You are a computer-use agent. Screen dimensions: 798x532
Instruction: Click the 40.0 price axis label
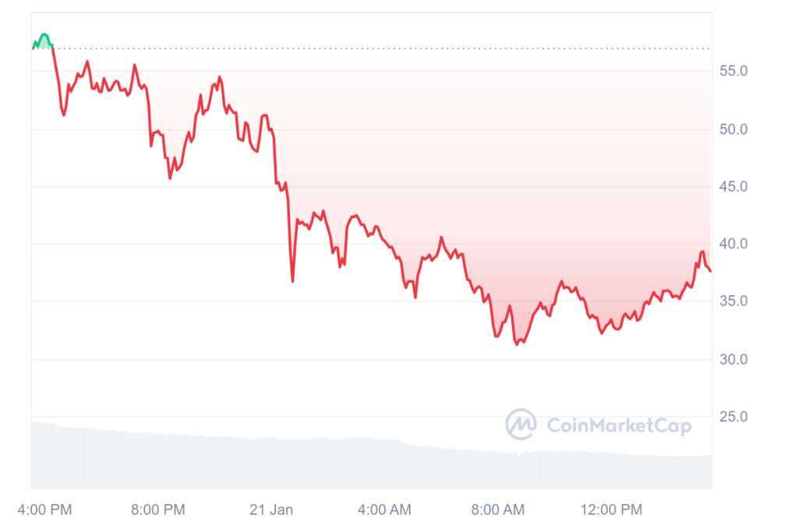(x=733, y=245)
